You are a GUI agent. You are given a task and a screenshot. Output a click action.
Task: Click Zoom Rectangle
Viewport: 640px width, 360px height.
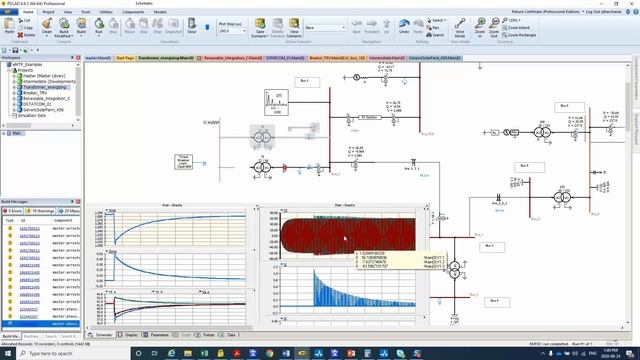pos(519,35)
